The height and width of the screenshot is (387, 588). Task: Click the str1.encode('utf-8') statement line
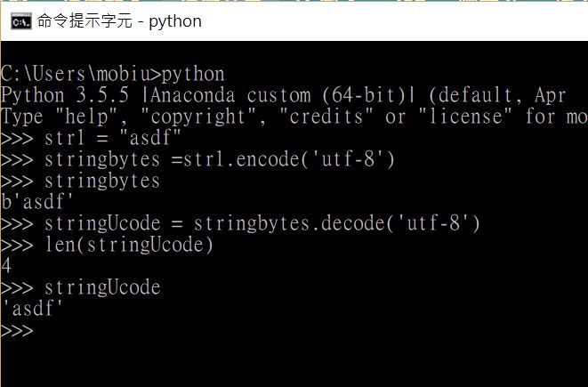(x=197, y=159)
